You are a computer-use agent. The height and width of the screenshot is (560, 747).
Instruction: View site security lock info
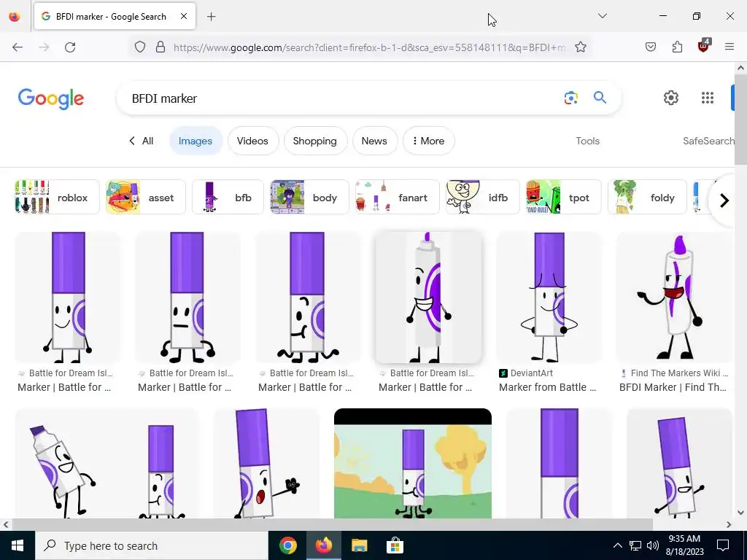tap(160, 47)
